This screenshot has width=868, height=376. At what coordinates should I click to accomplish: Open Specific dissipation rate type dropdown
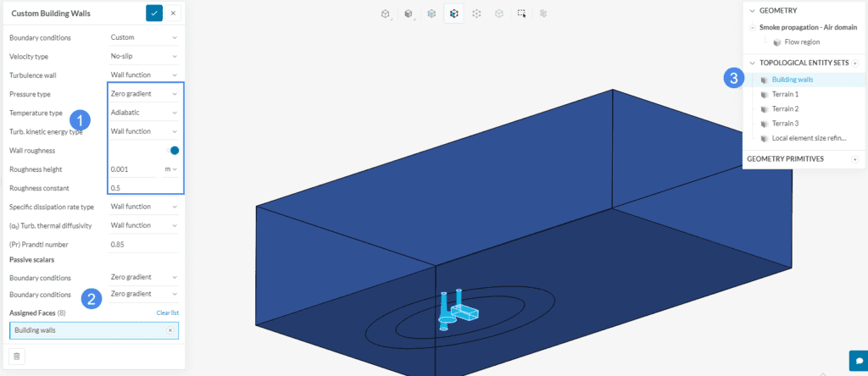144,207
